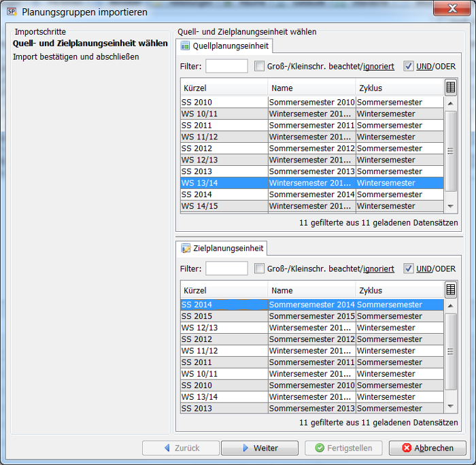476x465 pixels.
Task: Select highlighted SS 2014 row in target table
Action: point(312,305)
